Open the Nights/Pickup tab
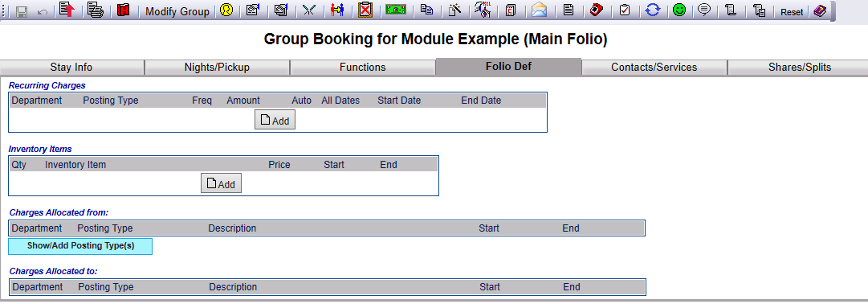 point(217,67)
